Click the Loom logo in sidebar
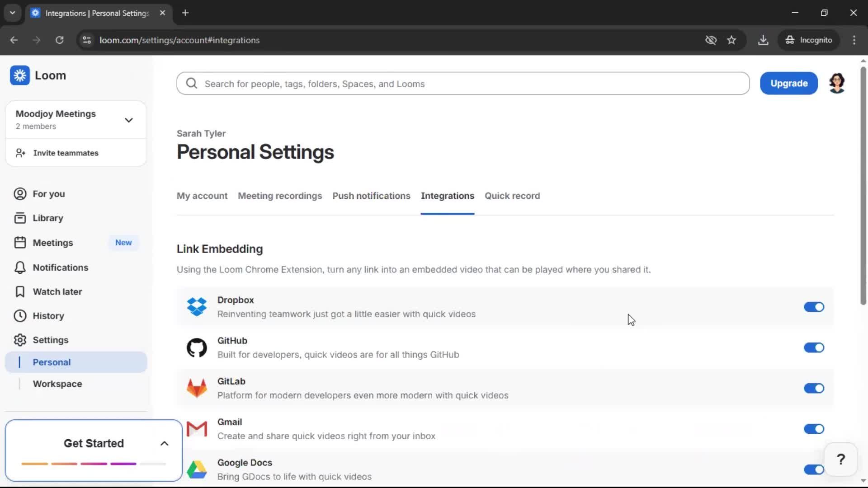The width and height of the screenshot is (868, 488). 20,75
